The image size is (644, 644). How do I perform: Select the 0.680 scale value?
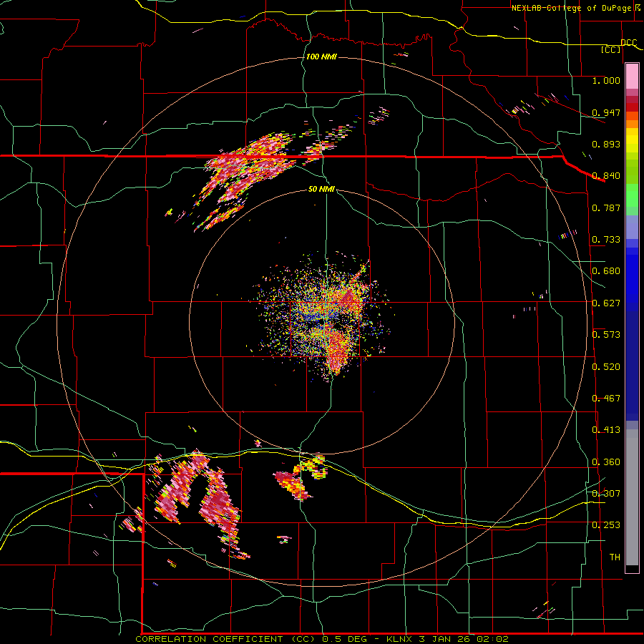click(x=606, y=271)
